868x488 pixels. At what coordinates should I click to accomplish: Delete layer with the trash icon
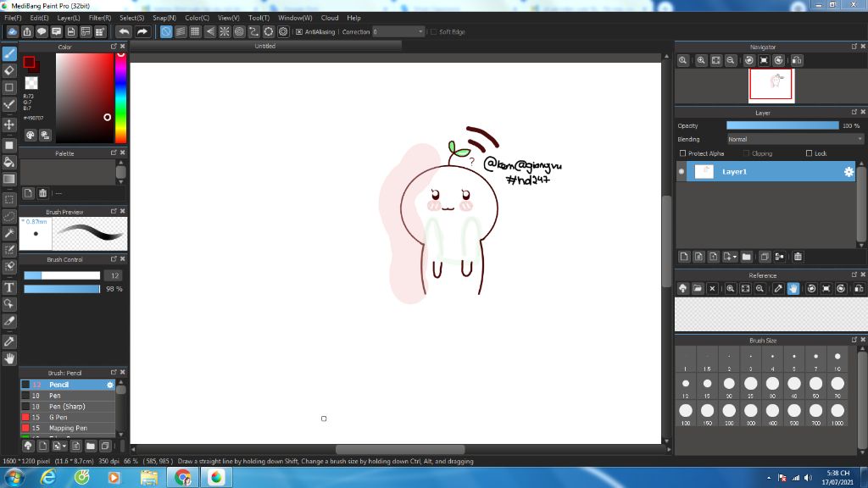click(x=798, y=257)
